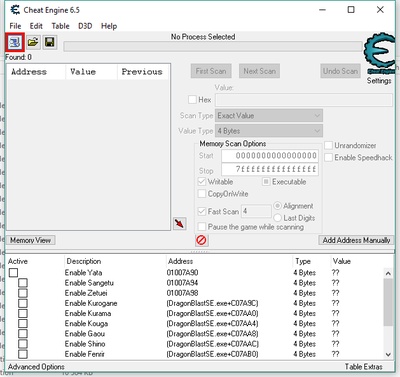Open the File menu

(x=15, y=26)
